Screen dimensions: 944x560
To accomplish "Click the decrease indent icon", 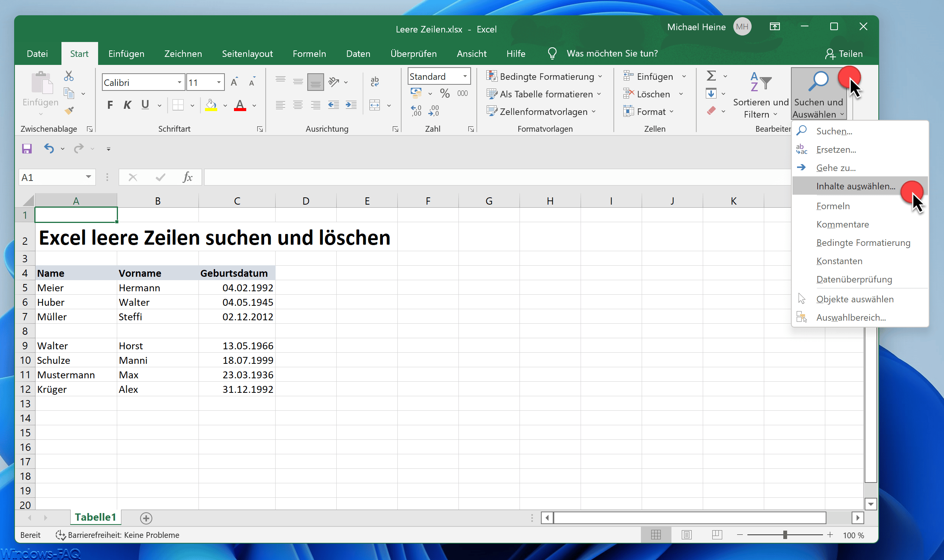I will (x=333, y=105).
